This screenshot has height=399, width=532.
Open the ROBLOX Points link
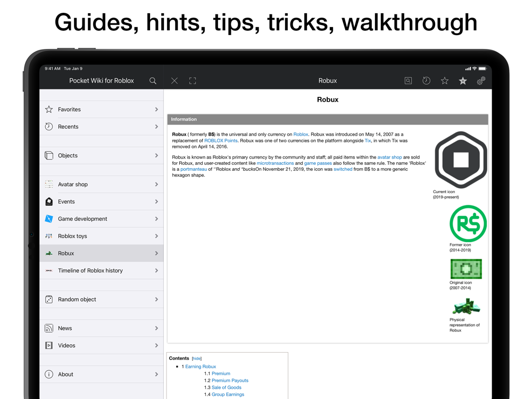point(221,140)
